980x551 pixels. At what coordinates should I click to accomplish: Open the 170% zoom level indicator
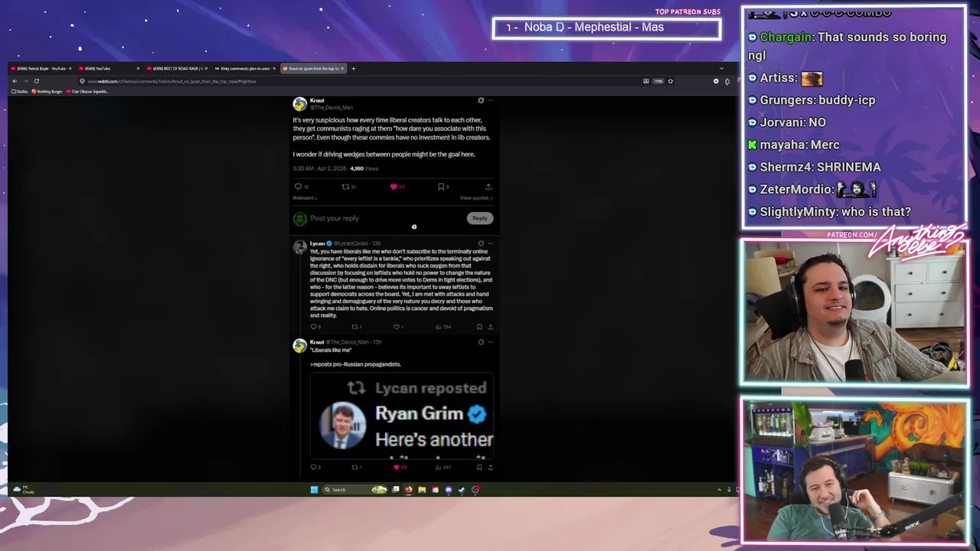click(x=658, y=81)
